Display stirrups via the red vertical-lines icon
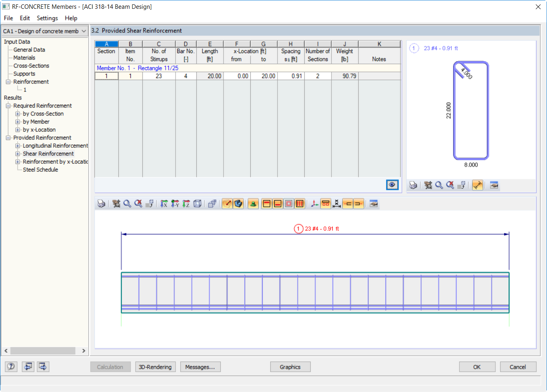This screenshot has height=392, width=547. (299, 203)
